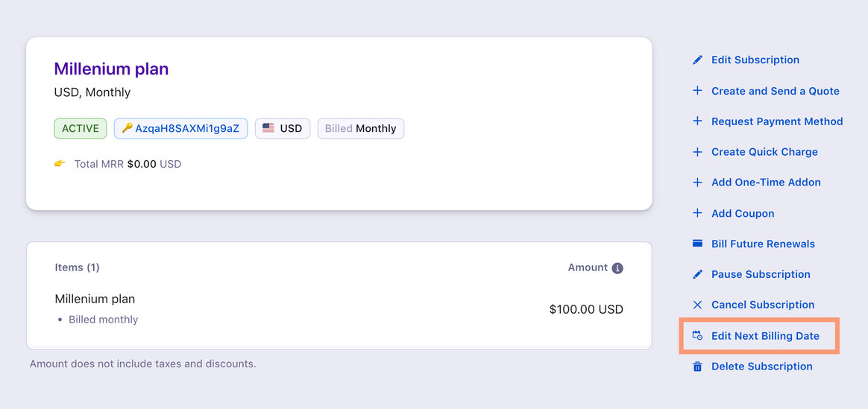Click the Edit Next Billing Date link text
Viewport: 868px width, 409px height.
tap(765, 336)
